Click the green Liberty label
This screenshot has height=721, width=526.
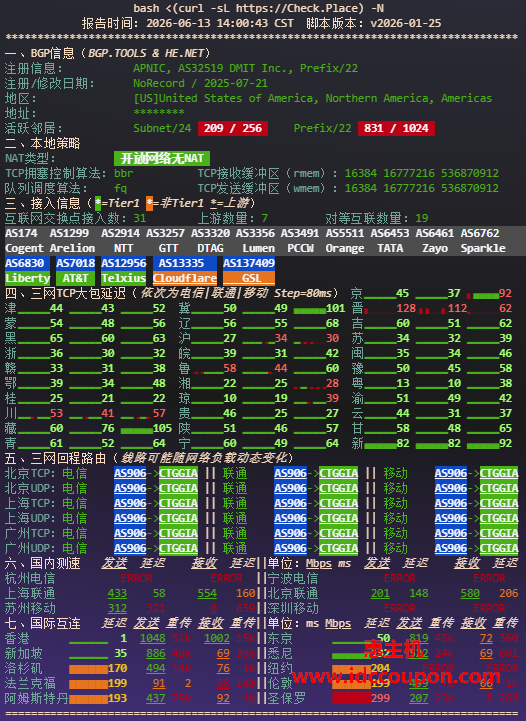[x=27, y=279]
